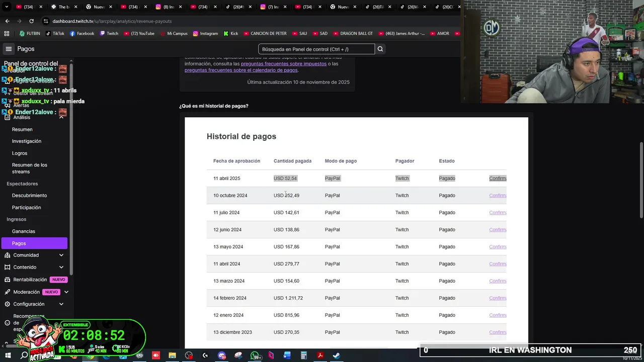Select the highlighted Pagos sidebar item
Viewport: 644px width, 362px height.
(x=34, y=243)
